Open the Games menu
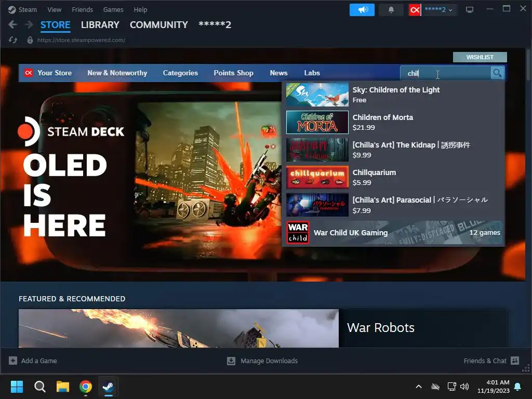This screenshot has width=532, height=399. tap(113, 9)
